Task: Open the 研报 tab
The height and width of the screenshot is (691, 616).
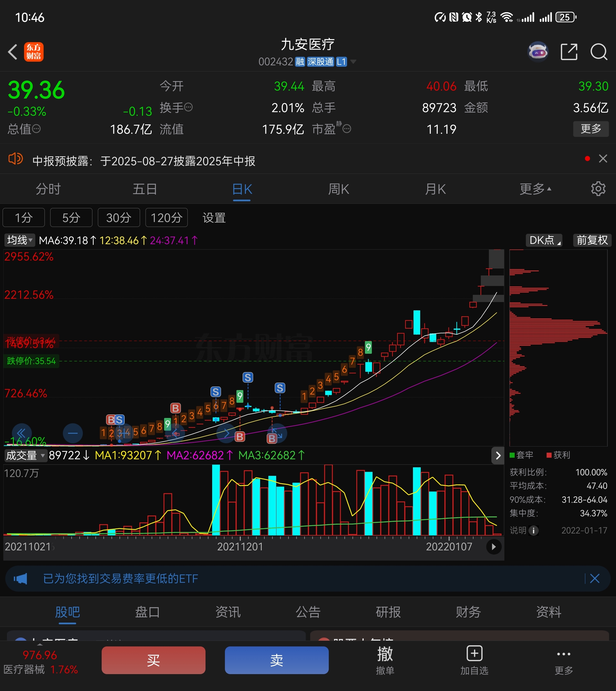Action: point(388,612)
